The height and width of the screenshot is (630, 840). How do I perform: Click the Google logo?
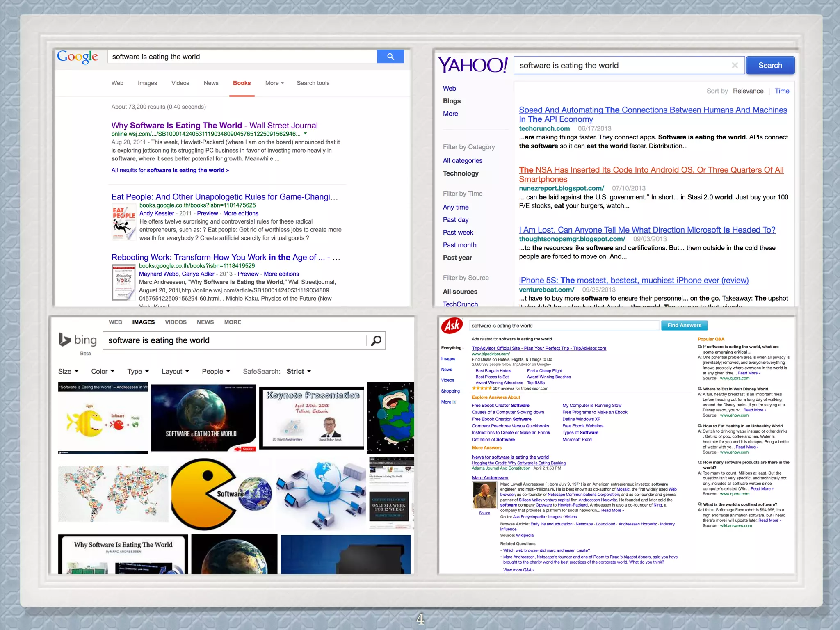[x=78, y=57]
